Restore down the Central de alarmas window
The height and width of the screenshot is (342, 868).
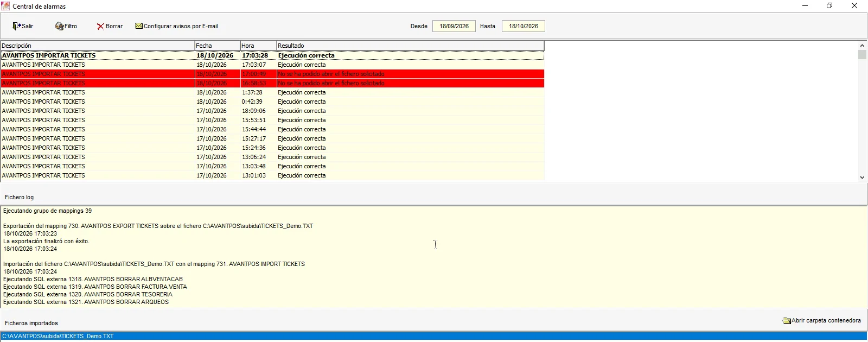[829, 6]
